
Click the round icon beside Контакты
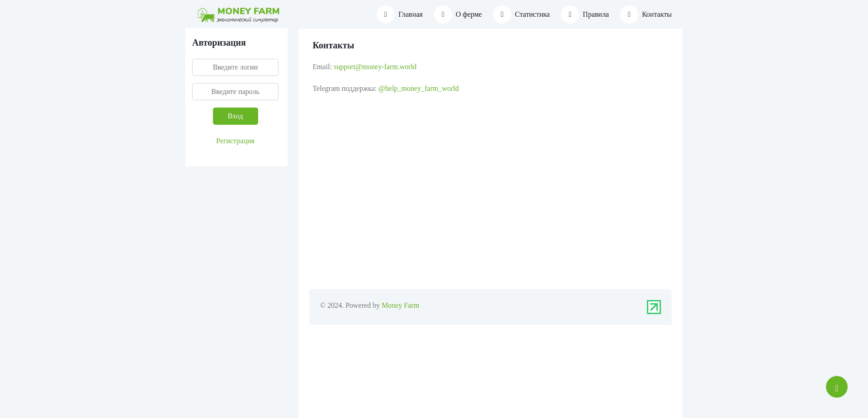coord(629,14)
